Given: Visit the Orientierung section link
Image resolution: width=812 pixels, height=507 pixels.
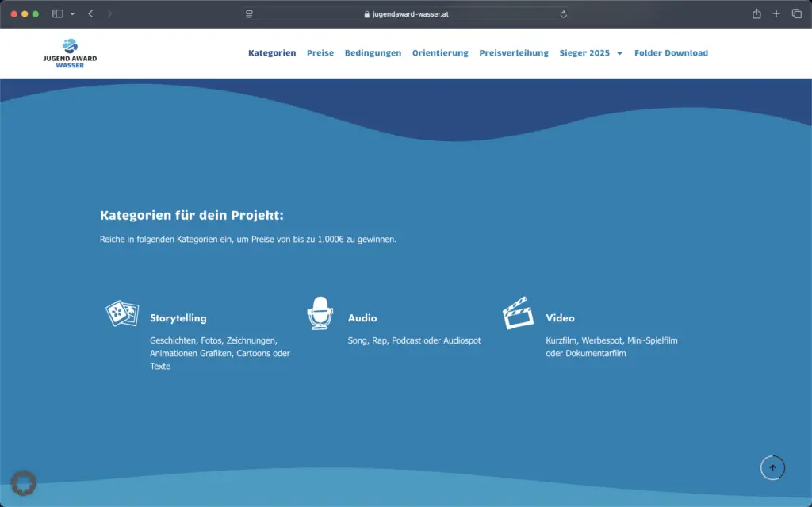Looking at the screenshot, I should tap(442, 52).
